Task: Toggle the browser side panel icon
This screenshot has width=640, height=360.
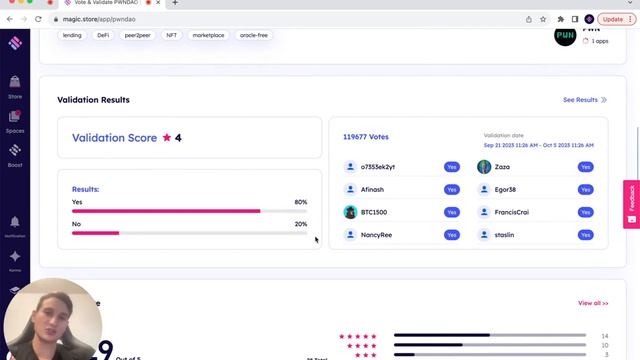Action: pyautogui.click(x=575, y=19)
